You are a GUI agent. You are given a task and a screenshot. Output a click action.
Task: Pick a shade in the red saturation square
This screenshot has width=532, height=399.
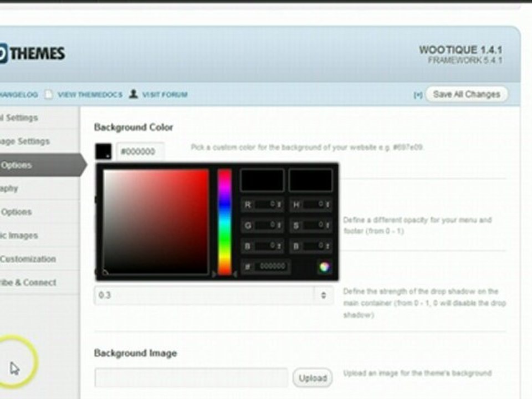[156, 222]
